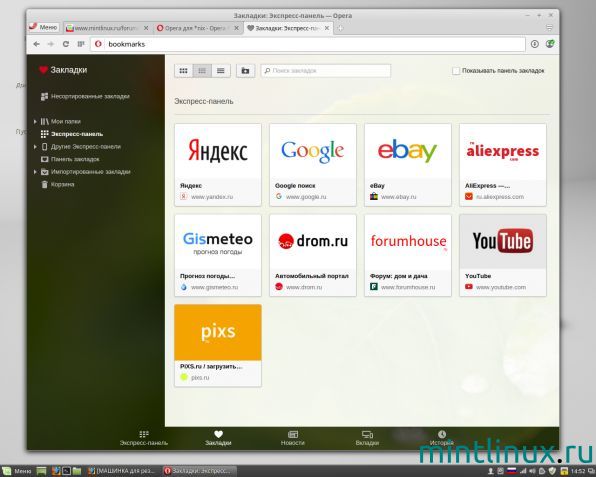Image resolution: width=596 pixels, height=477 pixels.
Task: Reload the current page
Action: point(65,44)
